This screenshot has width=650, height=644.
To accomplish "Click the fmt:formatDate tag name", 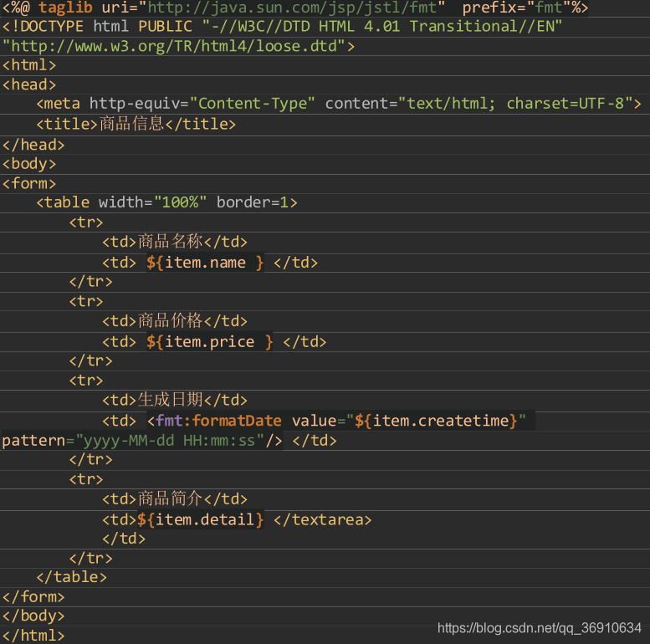I will 219,421.
